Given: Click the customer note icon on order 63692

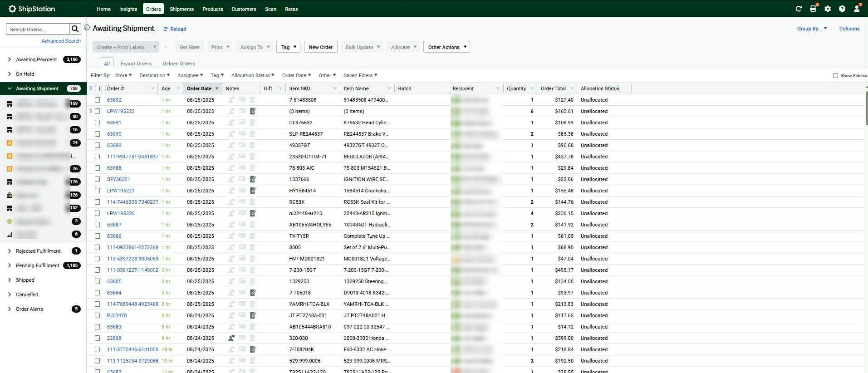Looking at the screenshot, I should pos(242,100).
